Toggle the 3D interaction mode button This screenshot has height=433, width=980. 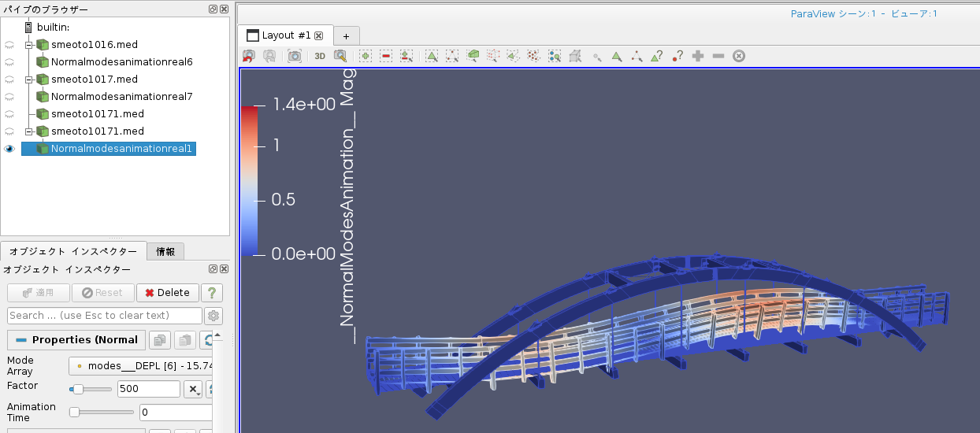[x=320, y=56]
